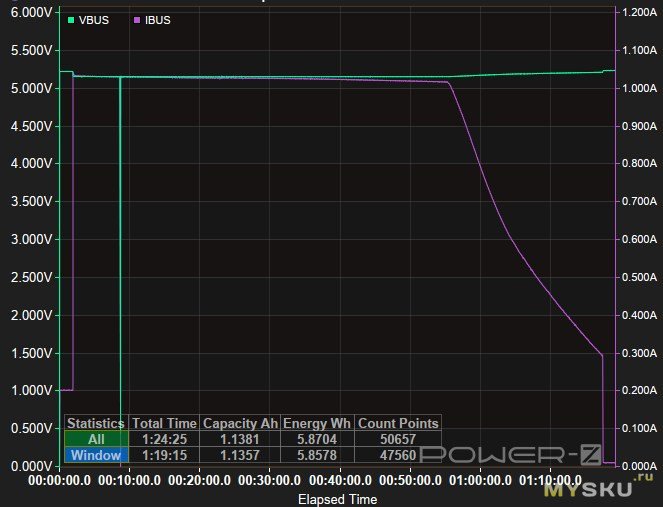
Task: Click the Total Time column header
Action: [164, 423]
